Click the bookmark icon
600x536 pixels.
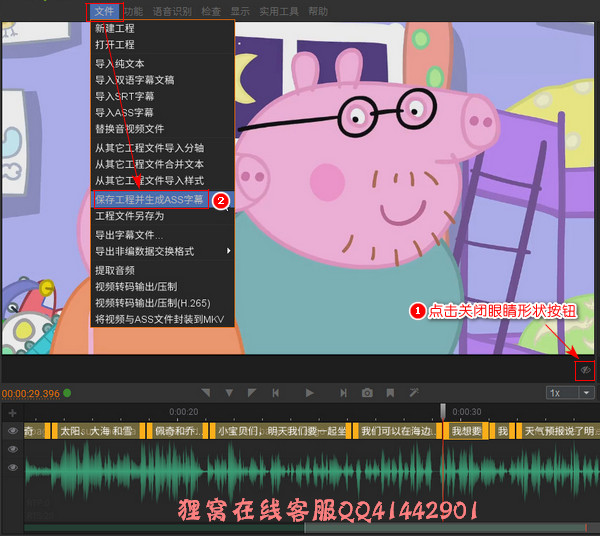[390, 393]
